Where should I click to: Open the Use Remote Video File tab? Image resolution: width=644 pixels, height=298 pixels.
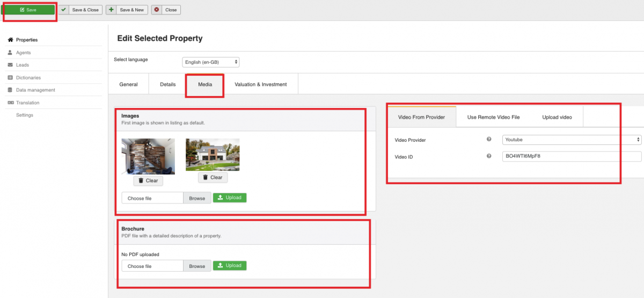(493, 117)
